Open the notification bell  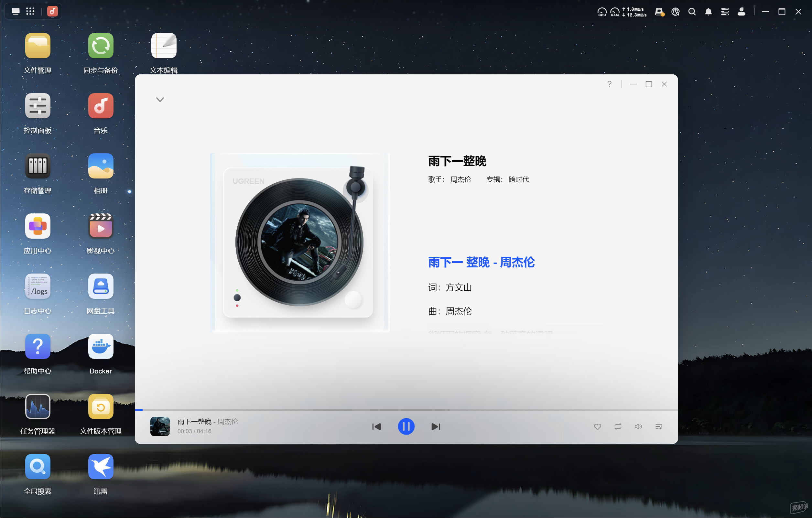[x=709, y=12]
